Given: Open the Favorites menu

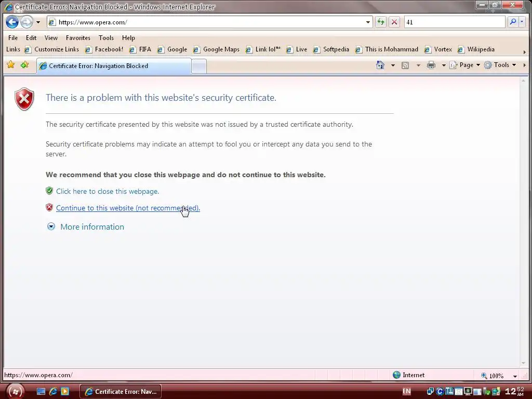Looking at the screenshot, I should coord(78,37).
